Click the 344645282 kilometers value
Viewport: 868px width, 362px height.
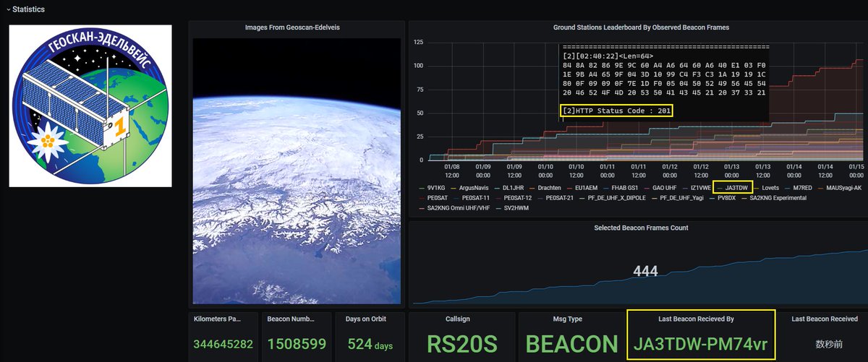click(x=224, y=345)
